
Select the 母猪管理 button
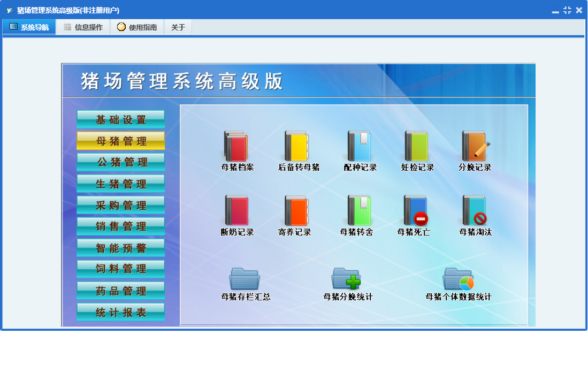(121, 141)
